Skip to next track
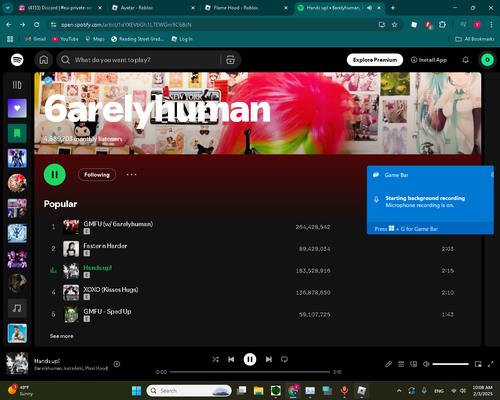The width and height of the screenshot is (500, 400). pos(269,359)
